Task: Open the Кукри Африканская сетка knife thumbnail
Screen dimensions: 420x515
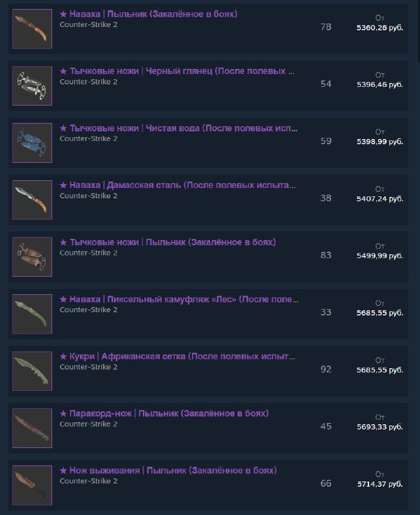Action: 32,371
